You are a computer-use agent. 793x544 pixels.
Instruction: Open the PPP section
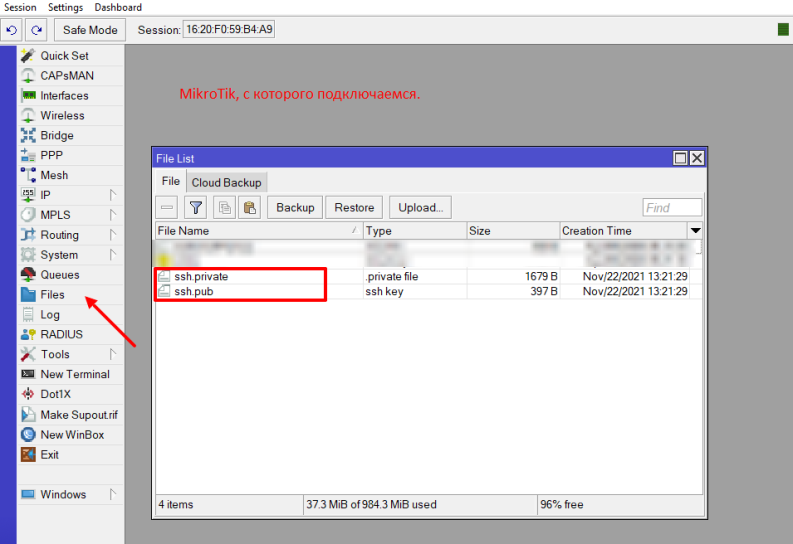click(71, 155)
